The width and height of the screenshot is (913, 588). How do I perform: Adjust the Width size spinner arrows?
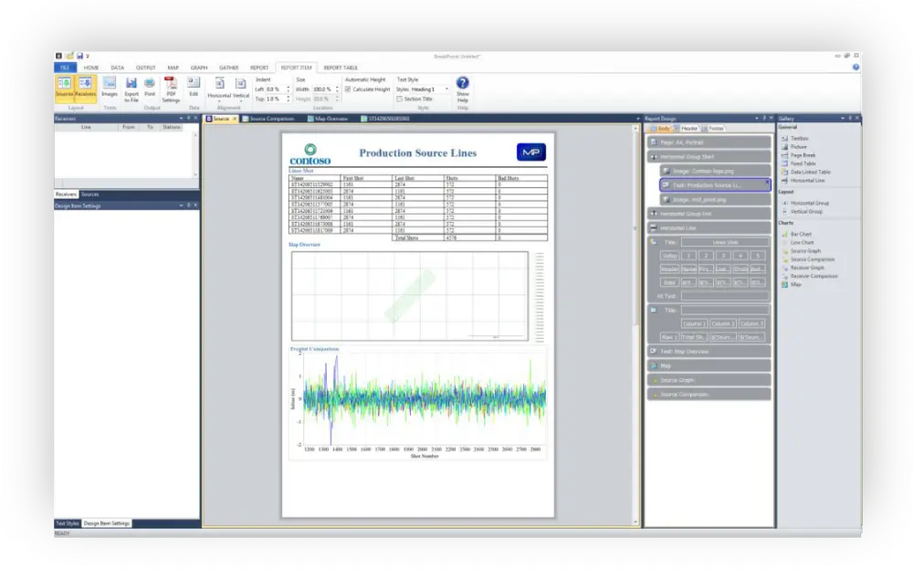coord(337,89)
